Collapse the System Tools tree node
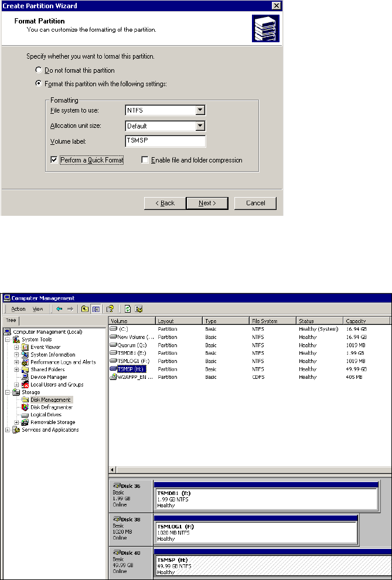392x580 pixels. tap(8, 340)
